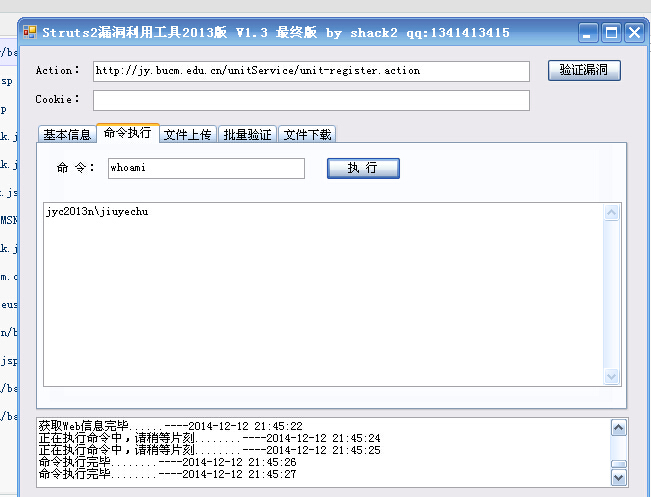Viewport: 651px width, 497px height.
Task: Select the 命令执行 tab
Action: [x=127, y=133]
